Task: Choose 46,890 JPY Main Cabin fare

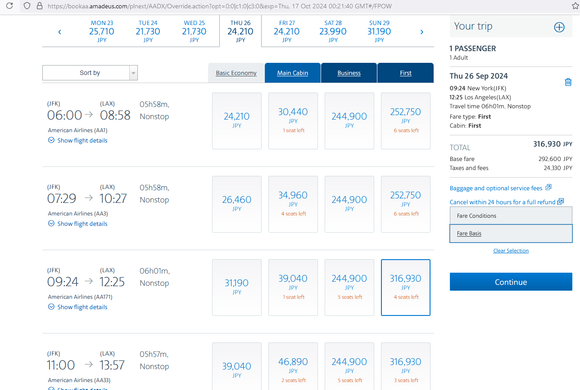Action: (x=293, y=366)
